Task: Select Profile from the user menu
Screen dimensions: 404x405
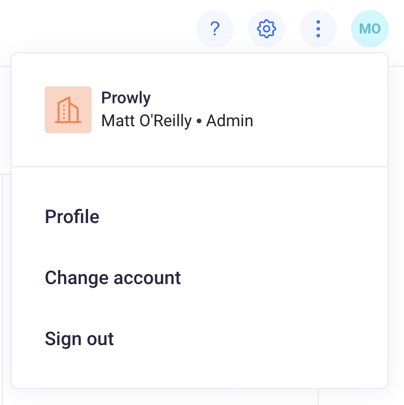Action: click(72, 217)
